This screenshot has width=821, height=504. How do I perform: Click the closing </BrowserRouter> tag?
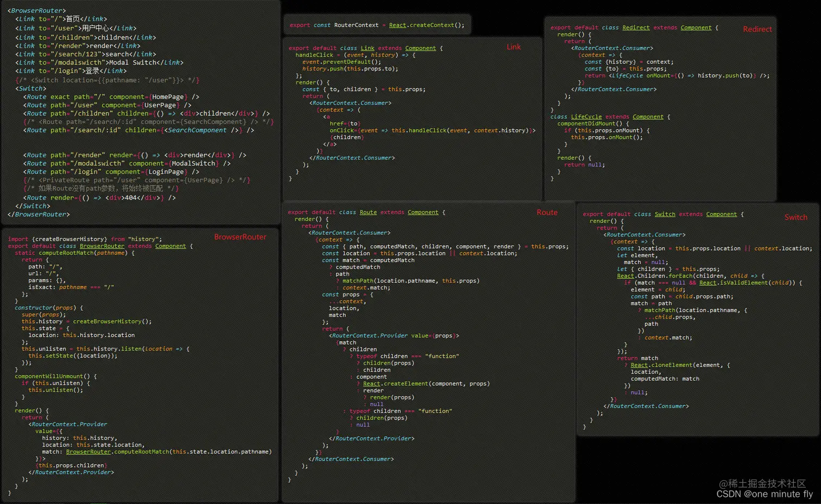click(39, 215)
